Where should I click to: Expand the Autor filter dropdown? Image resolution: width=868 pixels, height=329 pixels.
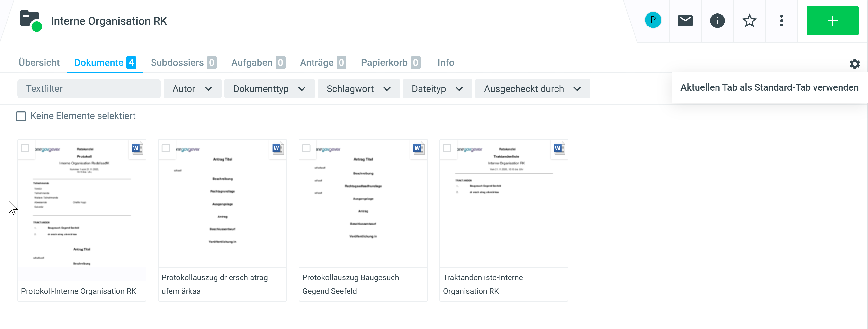[x=192, y=89]
